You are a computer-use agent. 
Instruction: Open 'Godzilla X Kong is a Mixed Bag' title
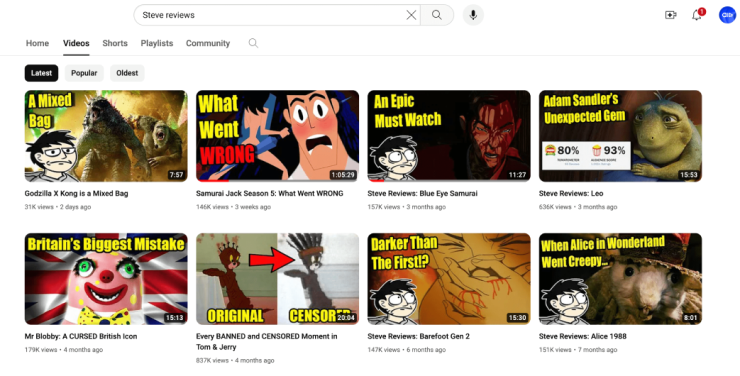point(76,193)
